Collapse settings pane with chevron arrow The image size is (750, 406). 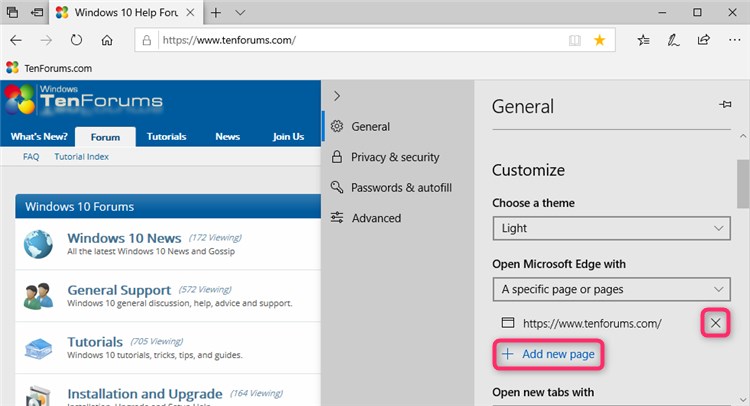coord(337,96)
